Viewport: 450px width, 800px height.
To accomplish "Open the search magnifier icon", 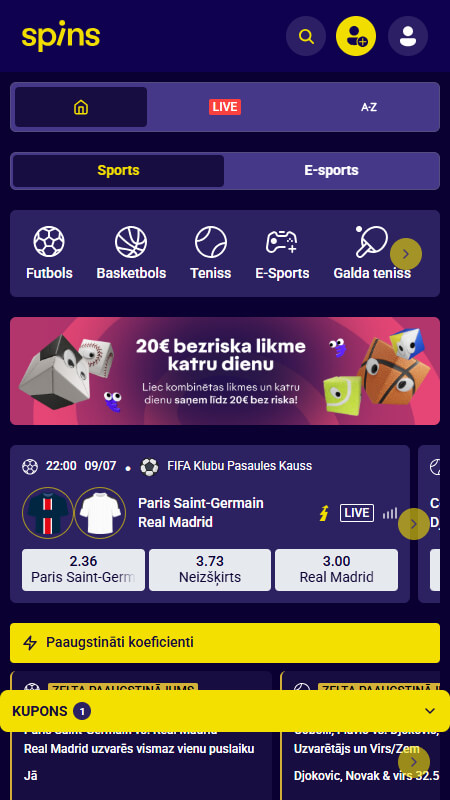I will pyautogui.click(x=306, y=36).
